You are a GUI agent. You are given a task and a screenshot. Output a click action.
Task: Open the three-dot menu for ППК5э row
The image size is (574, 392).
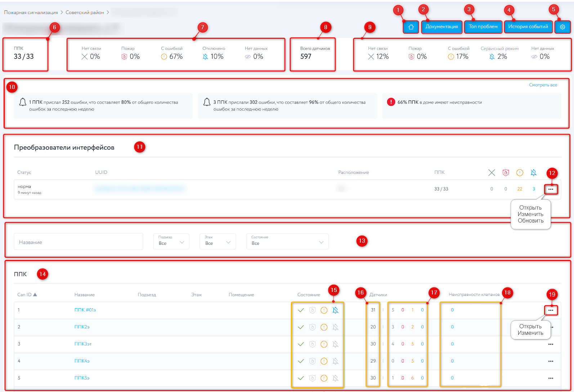[551, 378]
